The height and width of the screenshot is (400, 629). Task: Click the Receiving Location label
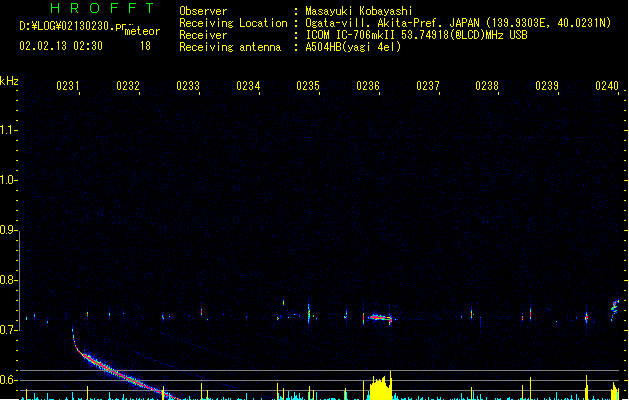click(x=233, y=23)
